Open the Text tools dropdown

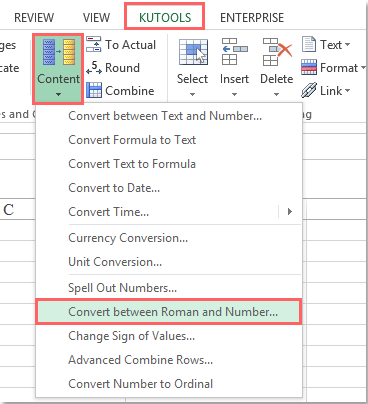point(326,44)
